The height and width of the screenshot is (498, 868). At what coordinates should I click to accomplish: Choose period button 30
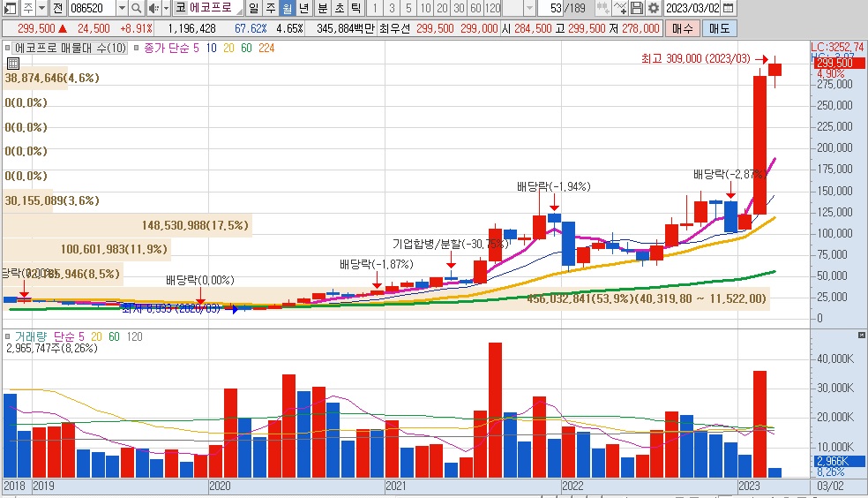point(459,8)
